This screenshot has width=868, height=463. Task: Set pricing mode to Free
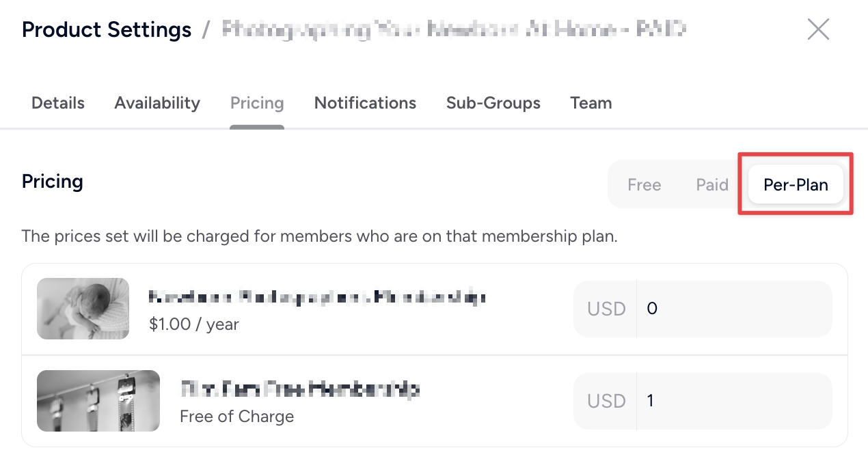645,185
